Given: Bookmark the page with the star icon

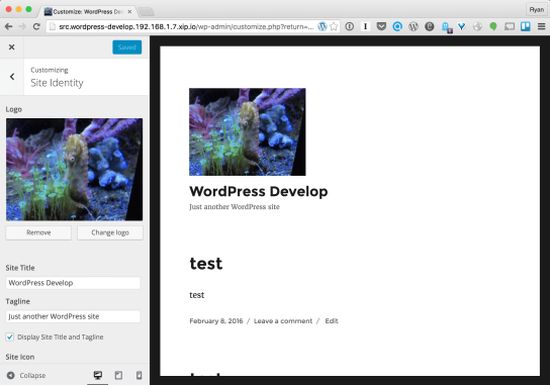Looking at the screenshot, I should [334, 26].
